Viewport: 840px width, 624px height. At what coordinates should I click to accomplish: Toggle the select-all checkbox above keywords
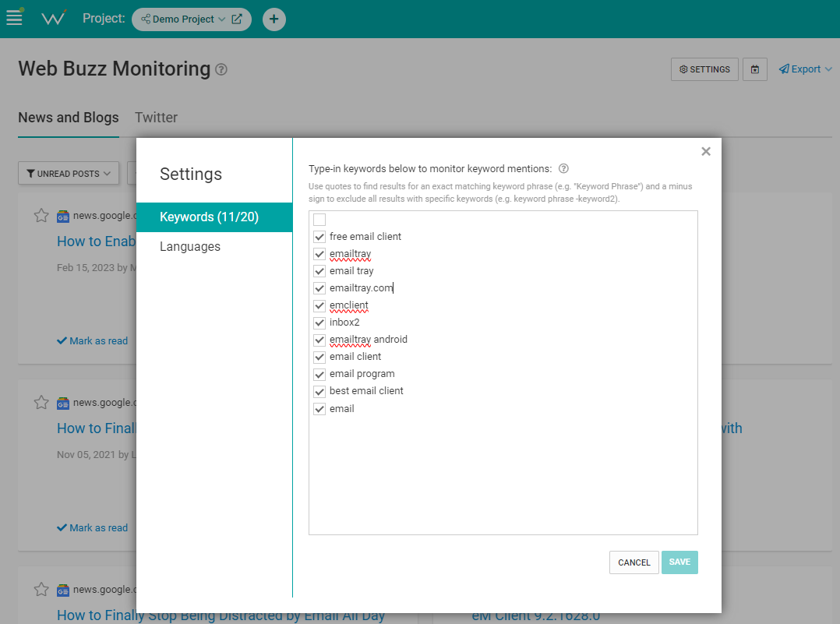point(319,220)
